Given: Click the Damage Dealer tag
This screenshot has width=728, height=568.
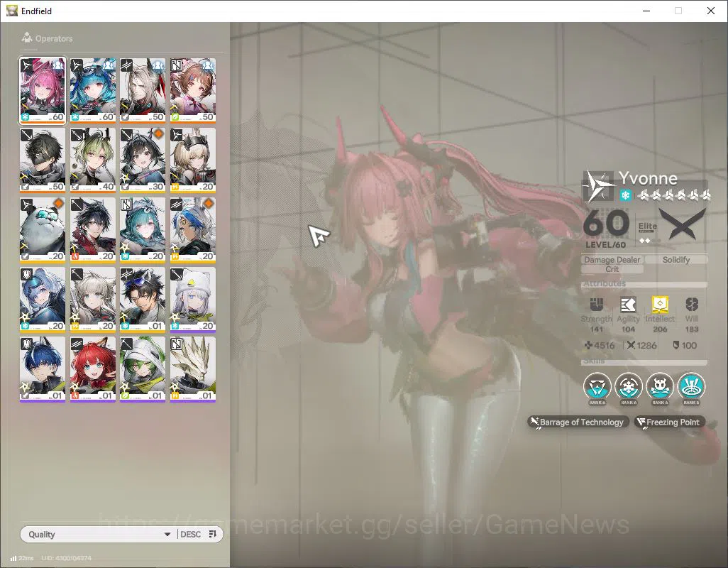Looking at the screenshot, I should 612,260.
